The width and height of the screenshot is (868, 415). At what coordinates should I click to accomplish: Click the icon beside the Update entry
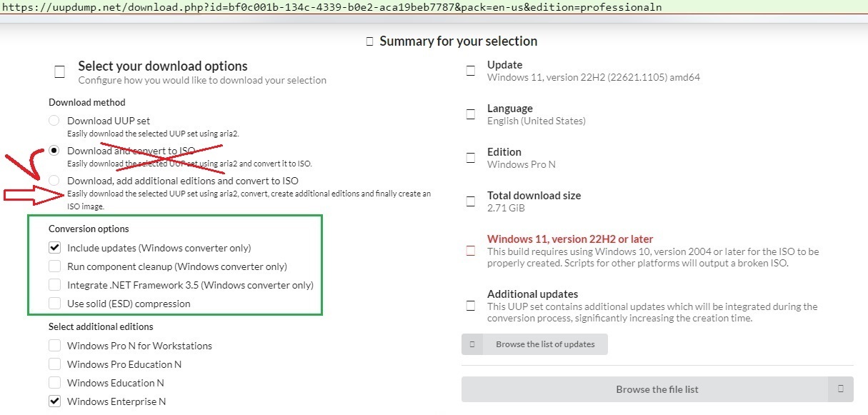pyautogui.click(x=470, y=71)
